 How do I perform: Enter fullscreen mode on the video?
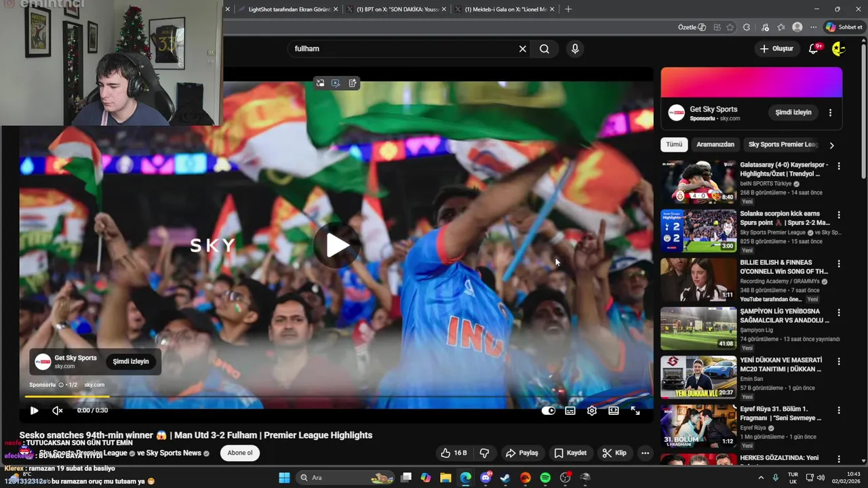coord(635,410)
